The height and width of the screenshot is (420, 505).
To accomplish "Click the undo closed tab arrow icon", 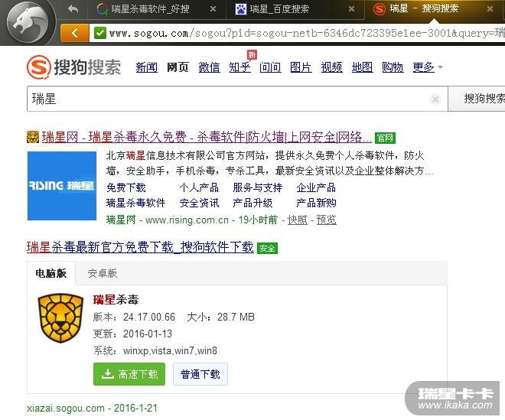I will click(x=73, y=9).
